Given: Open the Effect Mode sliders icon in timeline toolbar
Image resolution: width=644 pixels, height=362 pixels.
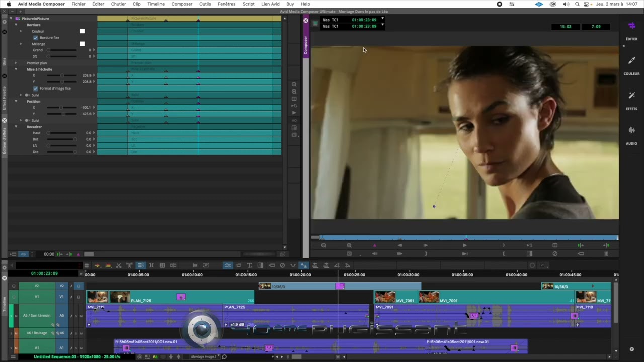Looking at the screenshot, I should [228, 265].
